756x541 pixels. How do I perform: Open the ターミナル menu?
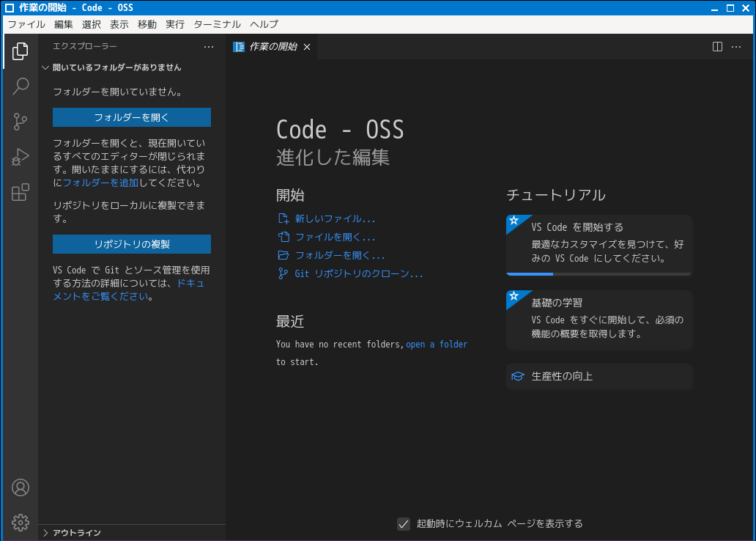click(218, 25)
